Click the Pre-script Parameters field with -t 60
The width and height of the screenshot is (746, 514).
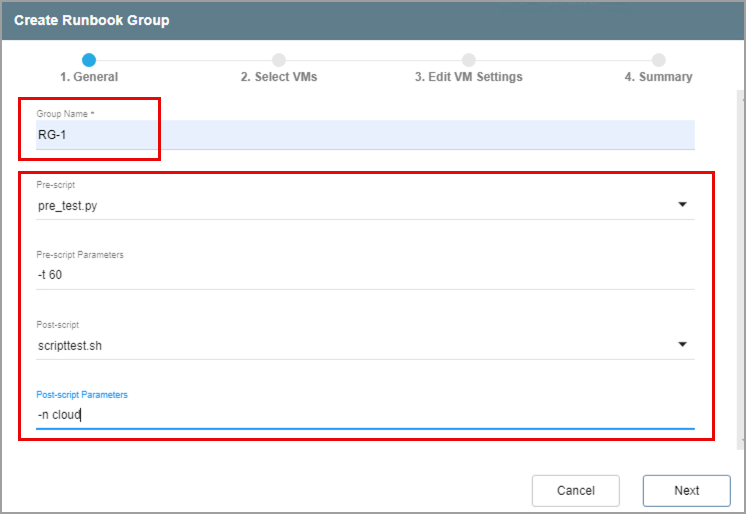click(x=365, y=275)
